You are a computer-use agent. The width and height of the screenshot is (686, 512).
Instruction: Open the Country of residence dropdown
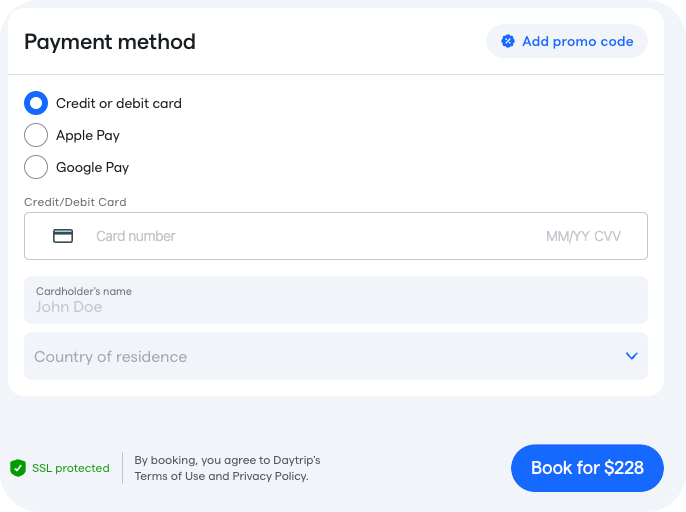[x=336, y=356]
